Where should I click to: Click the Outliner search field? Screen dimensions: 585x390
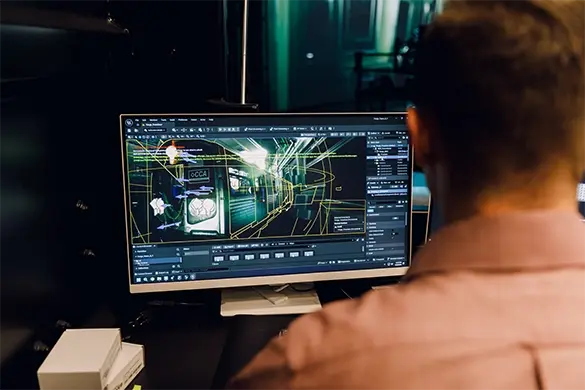click(388, 138)
